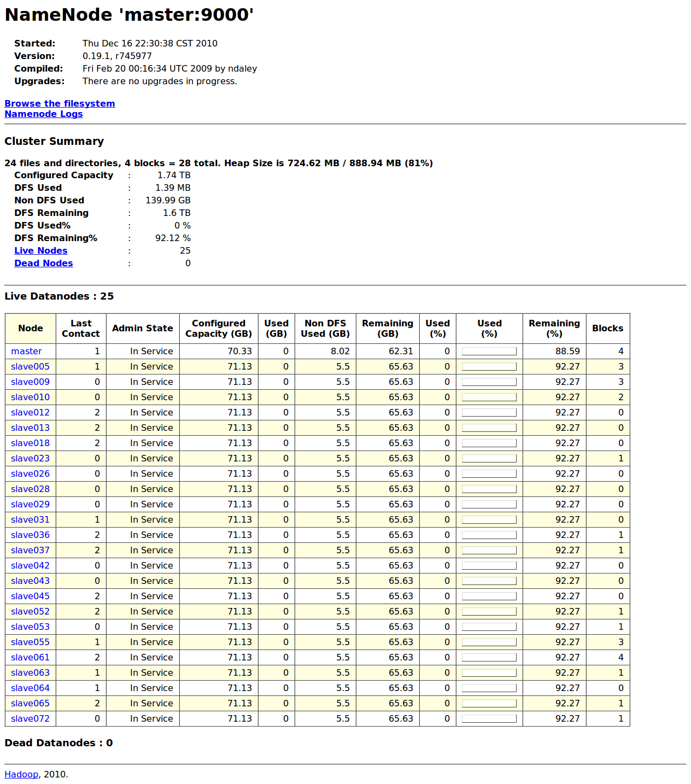
Task: Click the Started timestamp Thu Dec 16 22:30:38
Action: 150,43
